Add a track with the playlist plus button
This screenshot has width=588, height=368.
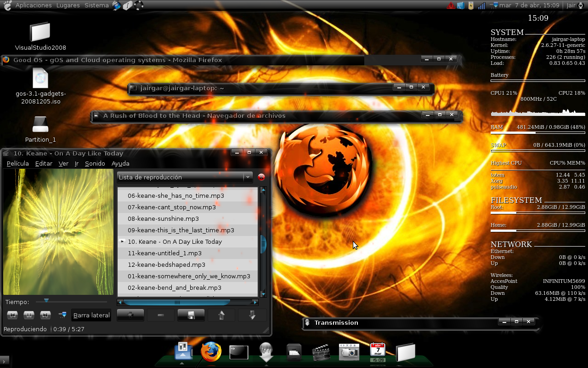coord(130,315)
